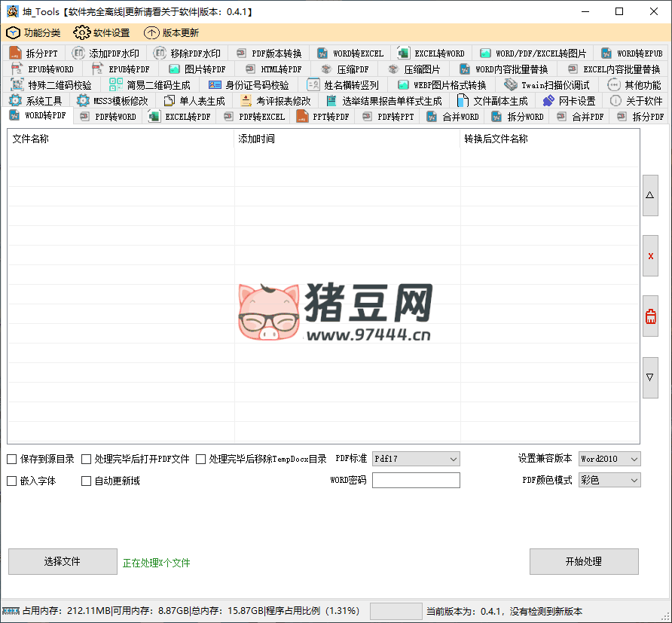Click the red X remove item button
The height and width of the screenshot is (623, 672).
click(x=650, y=255)
